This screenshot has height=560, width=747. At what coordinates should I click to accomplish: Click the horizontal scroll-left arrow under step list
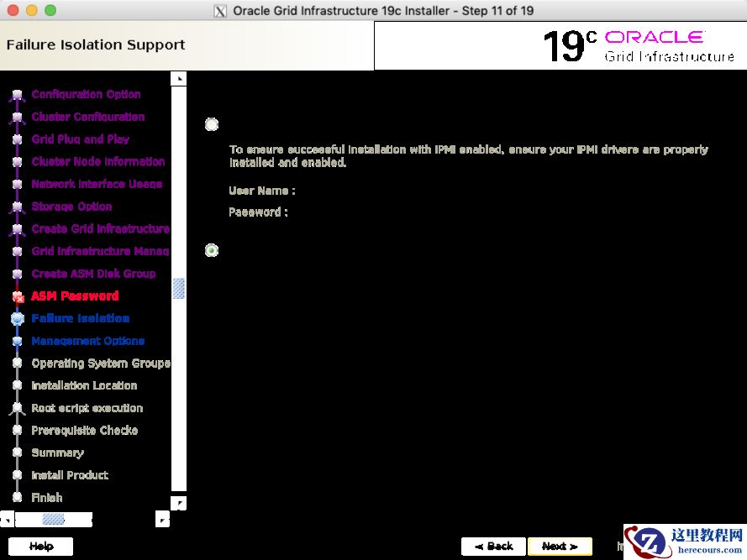(8, 520)
